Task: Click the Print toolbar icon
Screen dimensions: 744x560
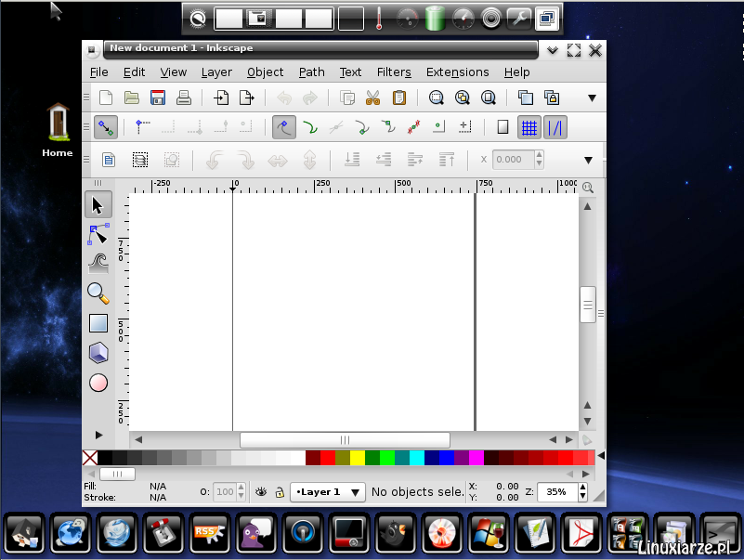Action: (185, 97)
